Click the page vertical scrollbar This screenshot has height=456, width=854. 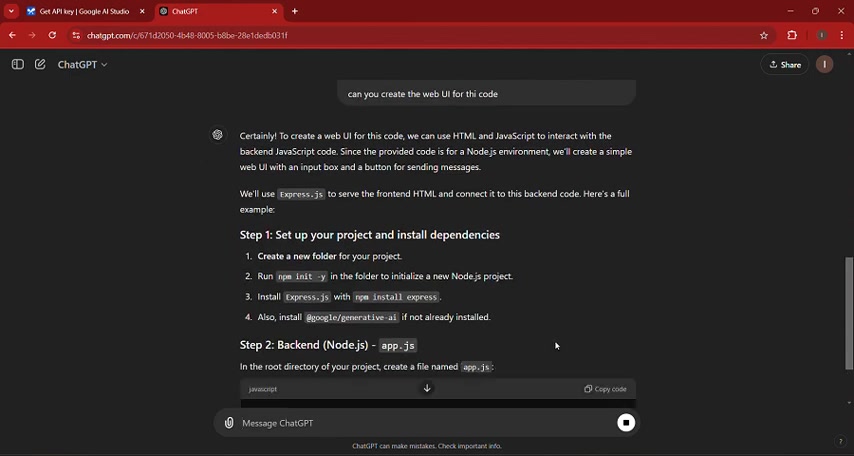pos(850,312)
